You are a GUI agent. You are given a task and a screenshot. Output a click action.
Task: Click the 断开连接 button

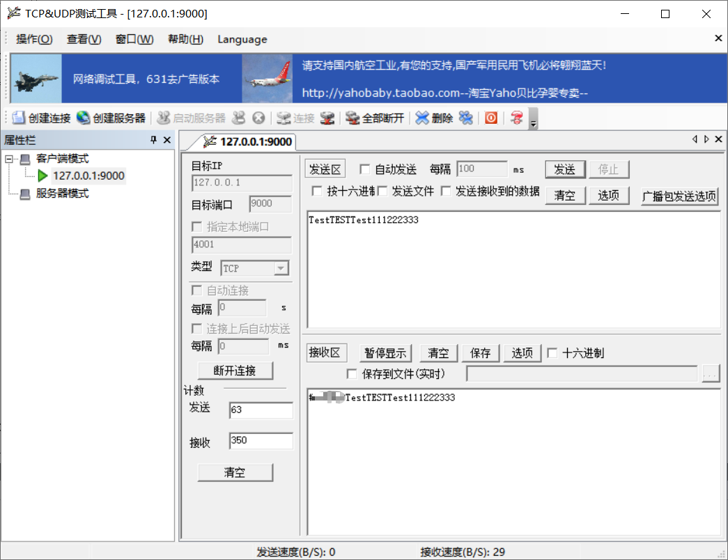tap(235, 371)
